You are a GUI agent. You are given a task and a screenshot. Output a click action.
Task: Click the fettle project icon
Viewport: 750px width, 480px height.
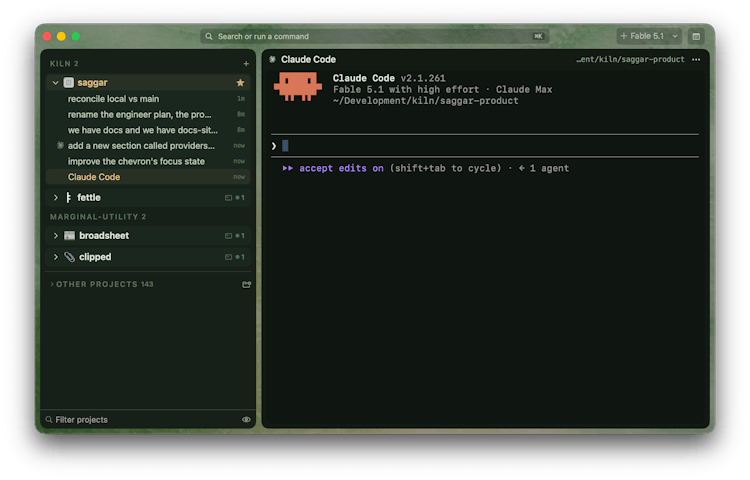[68, 197]
